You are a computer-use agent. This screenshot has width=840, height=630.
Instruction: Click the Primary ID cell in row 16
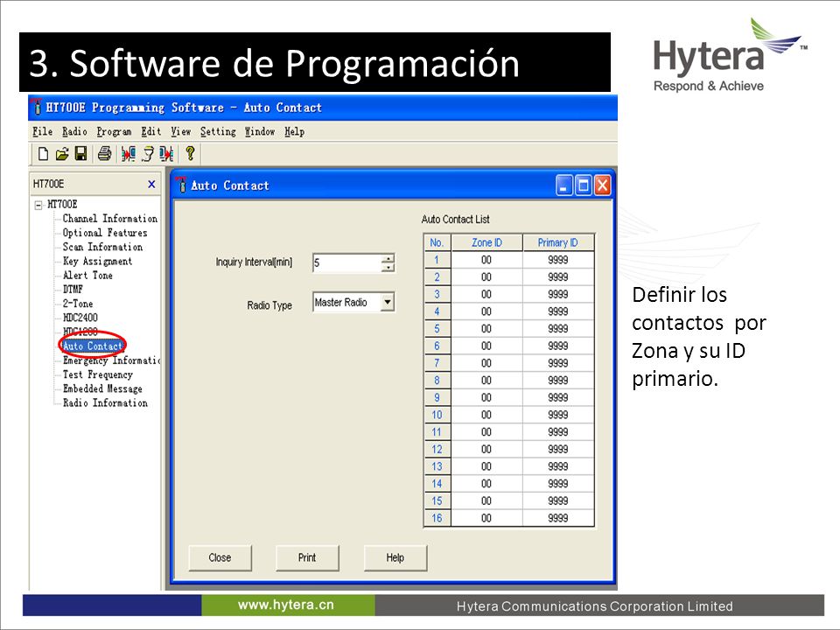(557, 518)
